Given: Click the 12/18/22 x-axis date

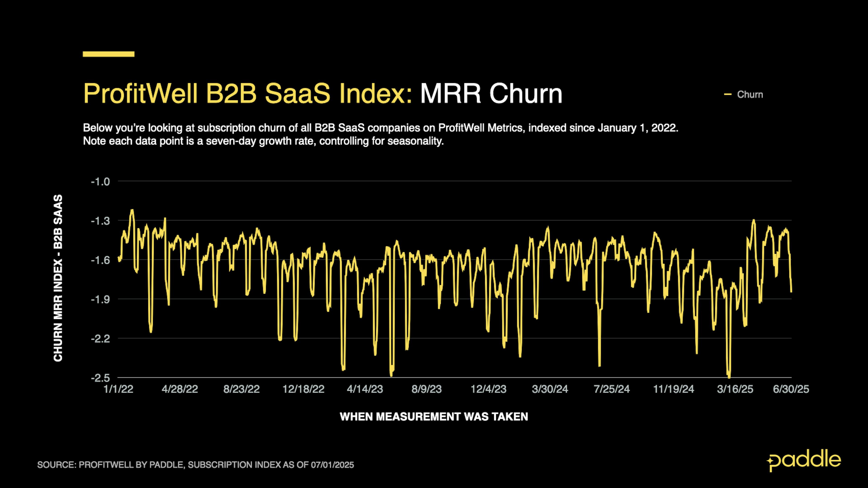Looking at the screenshot, I should pyautogui.click(x=303, y=389).
